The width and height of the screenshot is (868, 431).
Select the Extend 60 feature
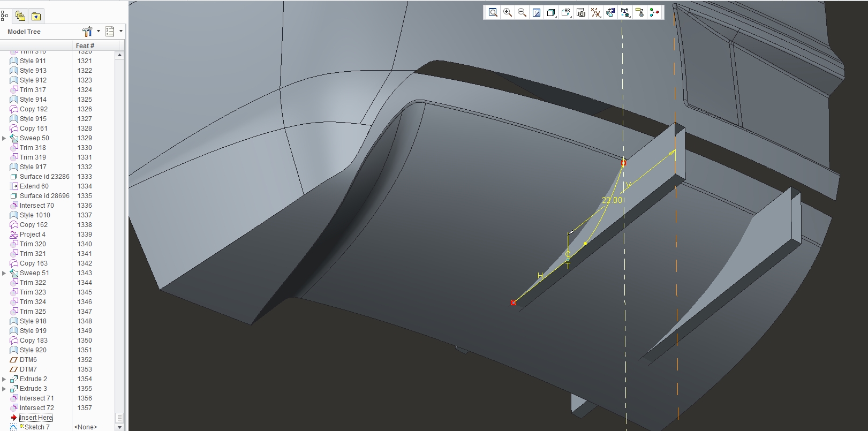tap(34, 186)
